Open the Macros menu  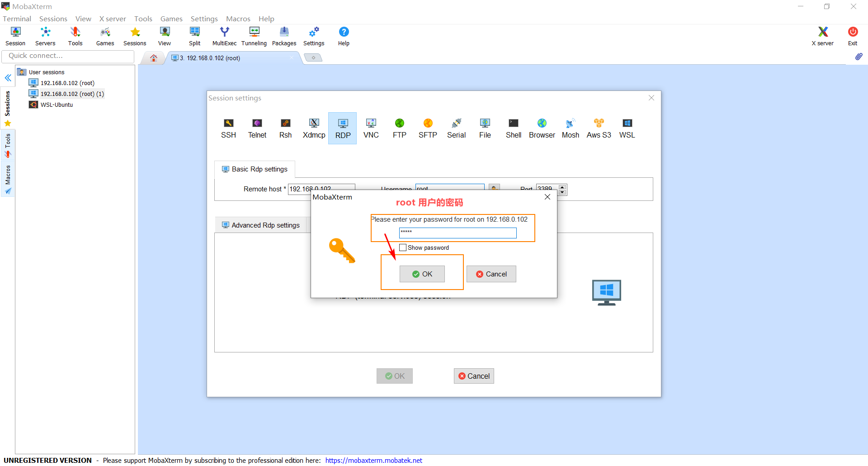(x=238, y=19)
